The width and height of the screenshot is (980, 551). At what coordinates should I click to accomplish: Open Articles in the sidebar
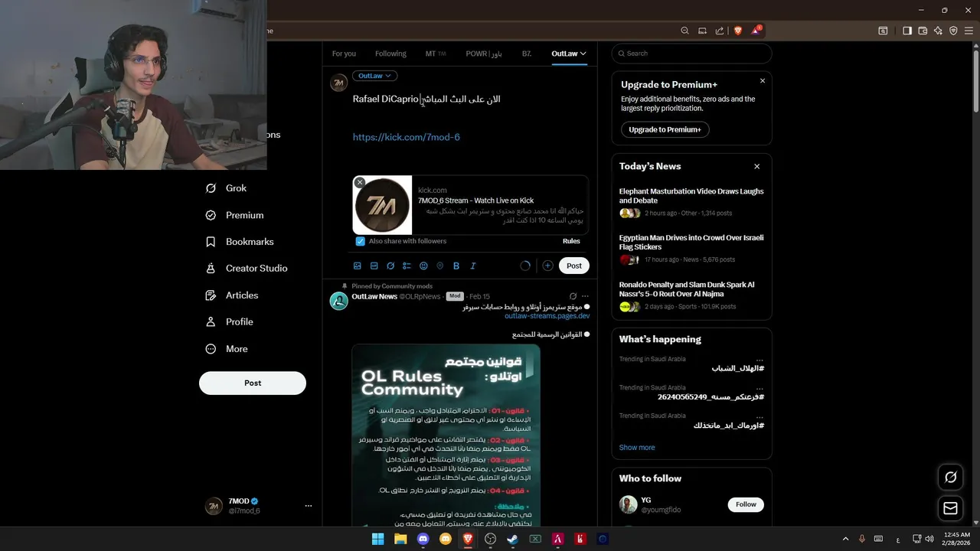232,295
